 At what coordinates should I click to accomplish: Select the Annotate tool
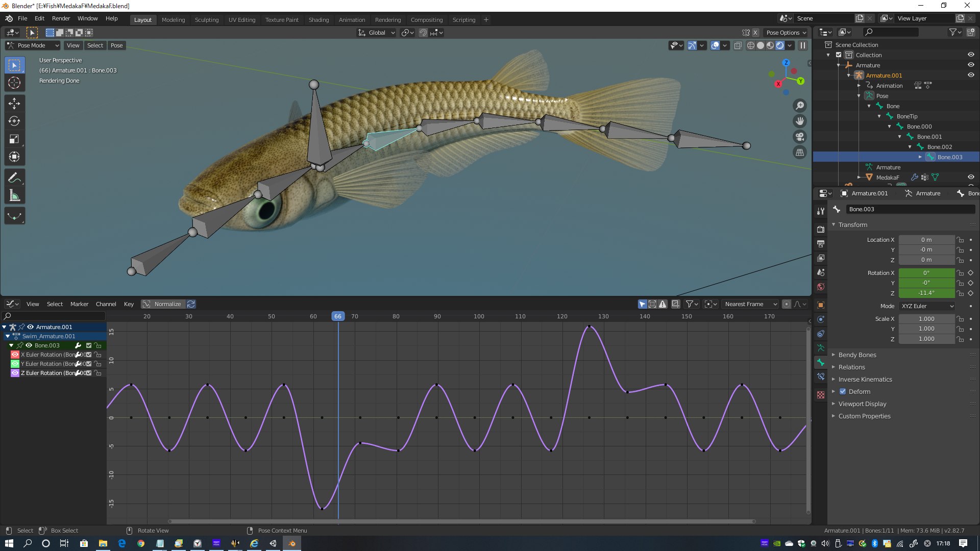(x=14, y=178)
